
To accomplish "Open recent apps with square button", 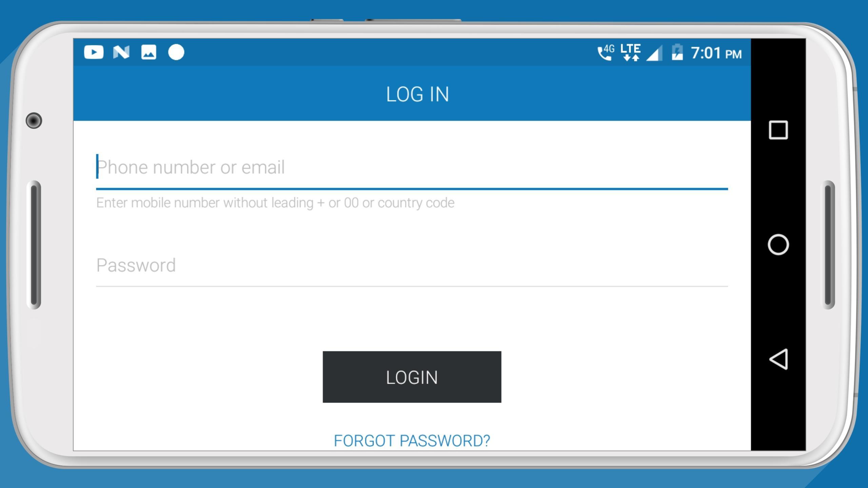I will point(778,130).
